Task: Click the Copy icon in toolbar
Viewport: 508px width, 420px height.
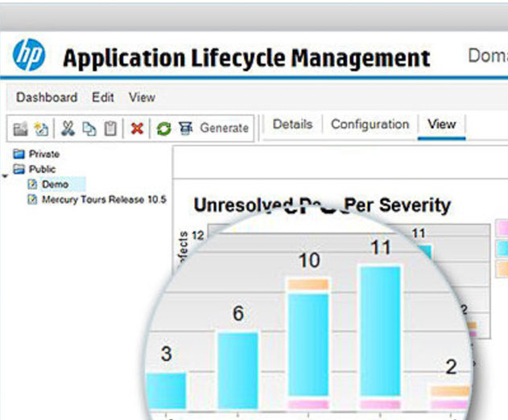Action: point(89,129)
